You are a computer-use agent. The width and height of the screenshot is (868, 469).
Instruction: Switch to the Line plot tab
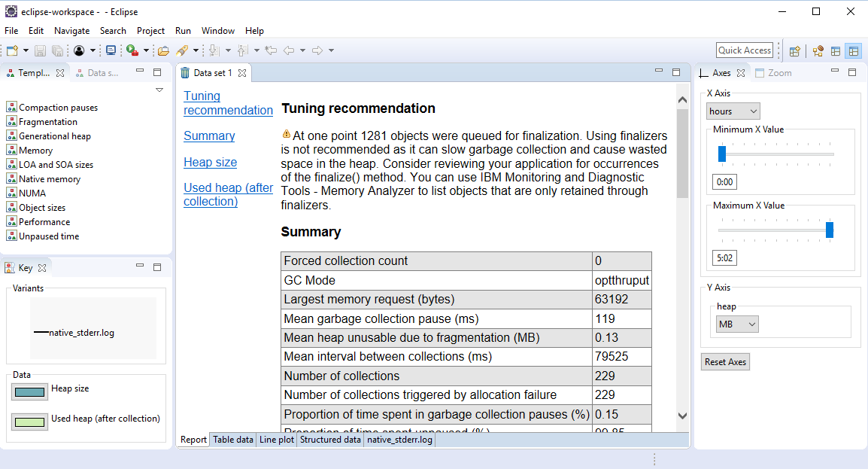[277, 440]
